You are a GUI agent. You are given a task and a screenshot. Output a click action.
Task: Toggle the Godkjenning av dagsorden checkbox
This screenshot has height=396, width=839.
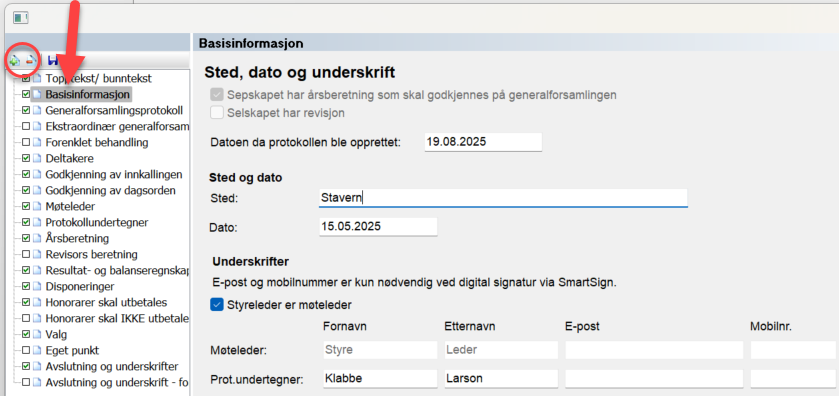pyautogui.click(x=26, y=191)
